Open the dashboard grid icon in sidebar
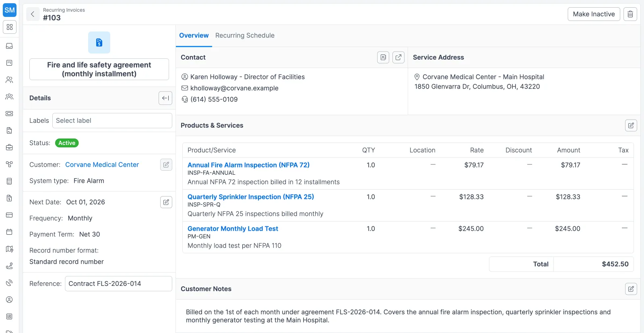Image resolution: width=644 pixels, height=333 pixels. [x=10, y=27]
